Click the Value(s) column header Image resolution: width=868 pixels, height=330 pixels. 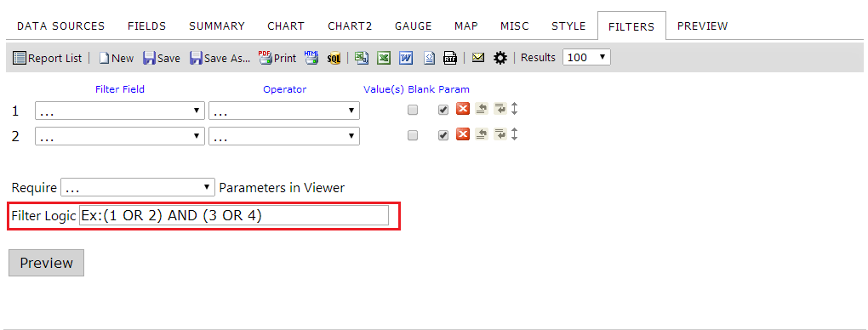click(x=384, y=89)
